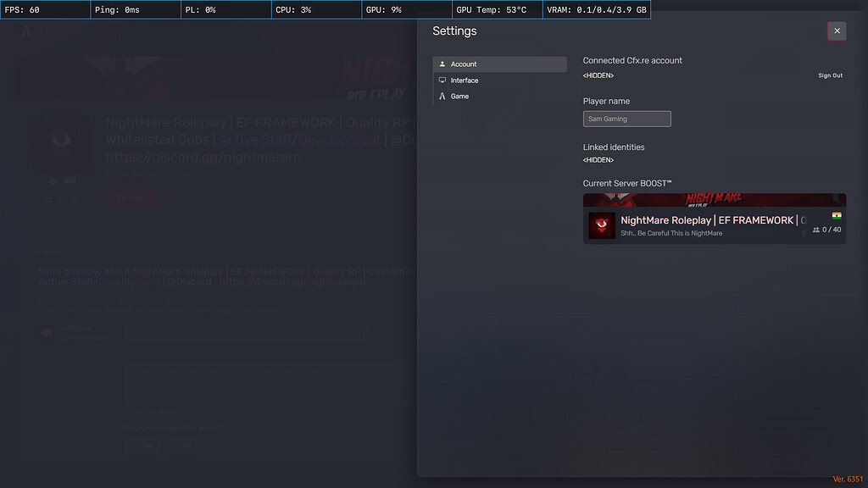
Task: Open the Game settings tab
Action: coord(499,97)
